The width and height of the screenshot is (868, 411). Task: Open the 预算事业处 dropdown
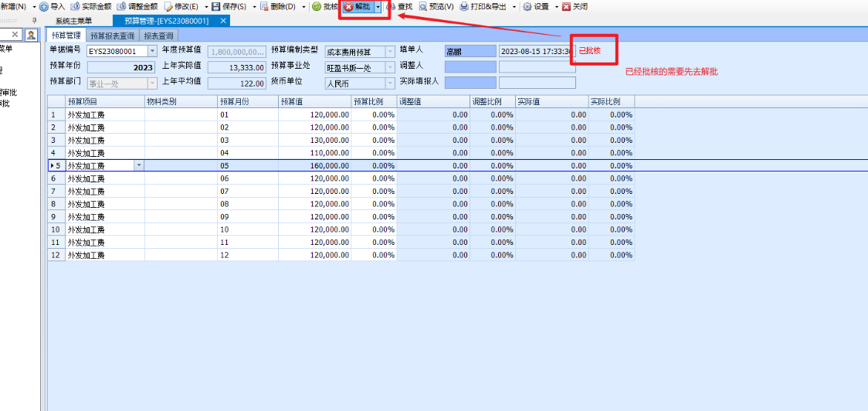coord(390,67)
